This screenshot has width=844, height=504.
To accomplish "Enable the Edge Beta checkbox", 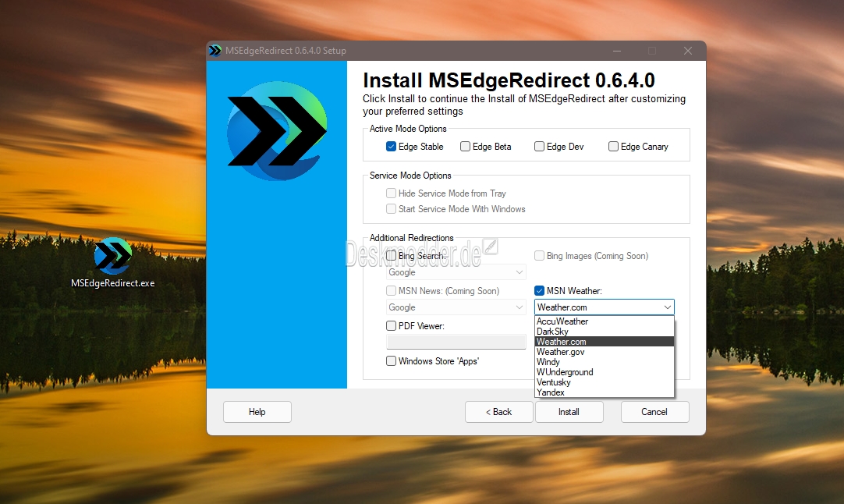I will (465, 147).
